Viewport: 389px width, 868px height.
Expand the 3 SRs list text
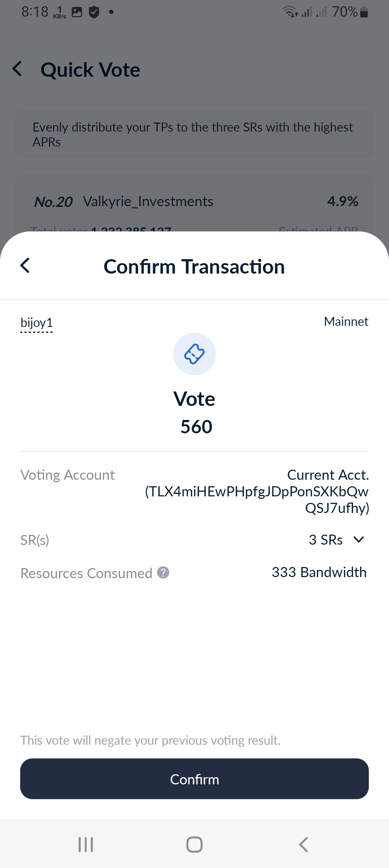326,540
